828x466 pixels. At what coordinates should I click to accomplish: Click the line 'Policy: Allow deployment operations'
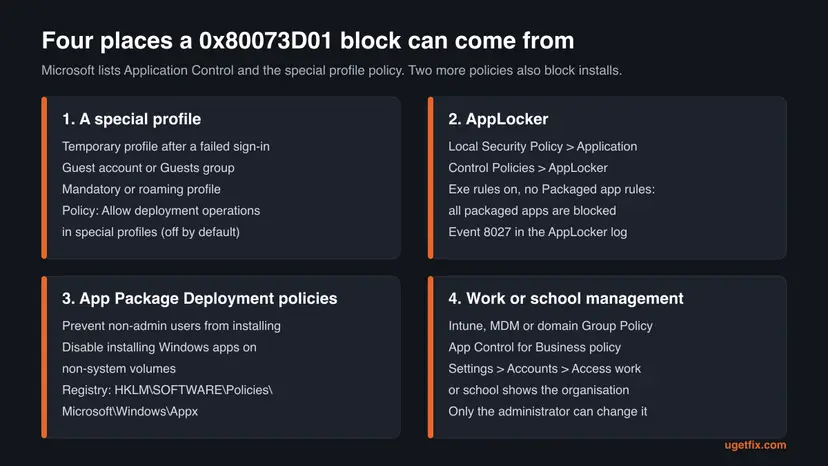161,210
